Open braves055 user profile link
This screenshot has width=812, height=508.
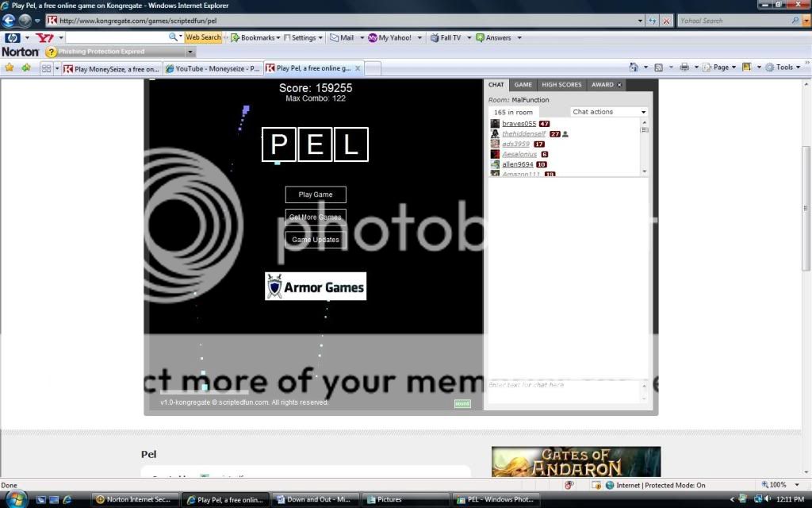point(519,124)
